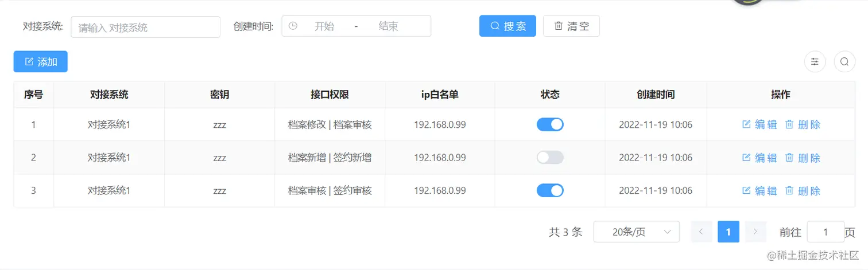
Task: Click row 2 creation time 2022-11-19 10:06
Action: point(656,157)
